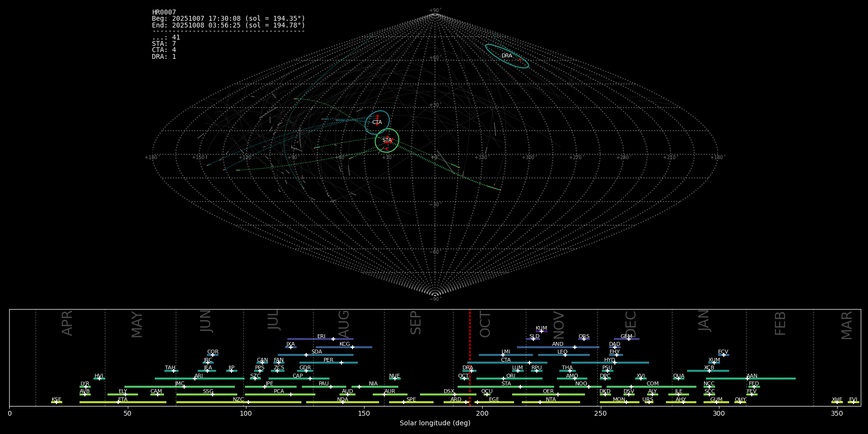This screenshot has width=868, height=434.
Task: Select the CTA radiant circle on sky map
Action: (377, 122)
